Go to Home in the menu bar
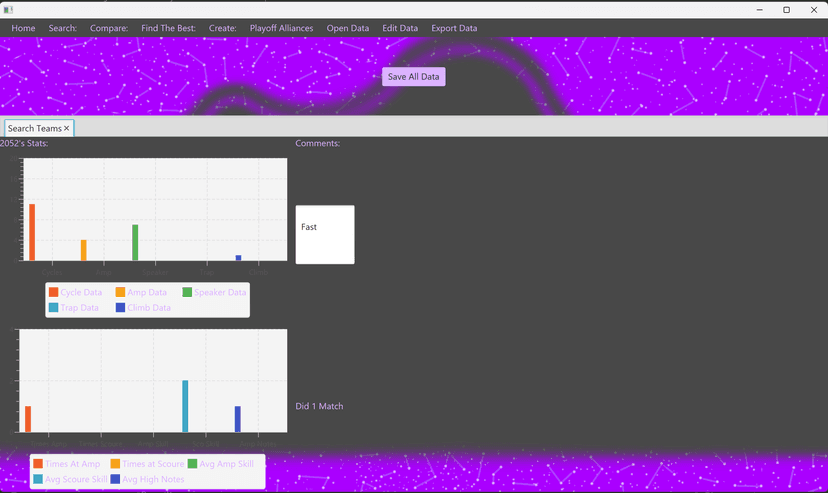This screenshot has height=493, width=828. click(x=23, y=28)
